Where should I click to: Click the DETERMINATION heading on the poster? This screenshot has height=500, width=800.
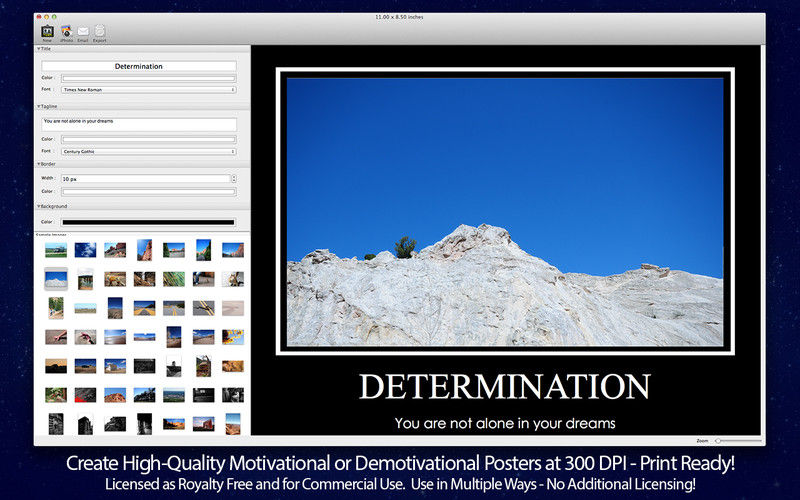505,386
